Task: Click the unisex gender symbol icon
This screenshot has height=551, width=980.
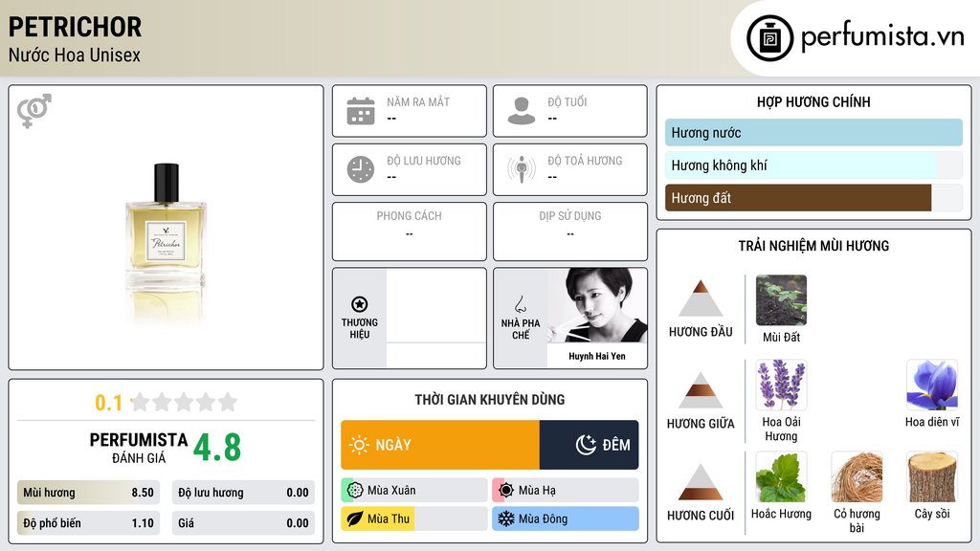Action: point(34,111)
